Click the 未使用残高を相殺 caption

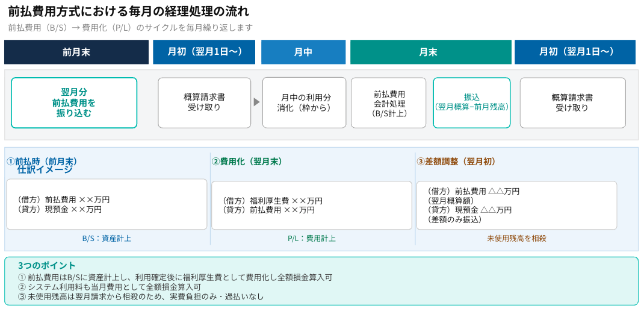click(x=516, y=238)
